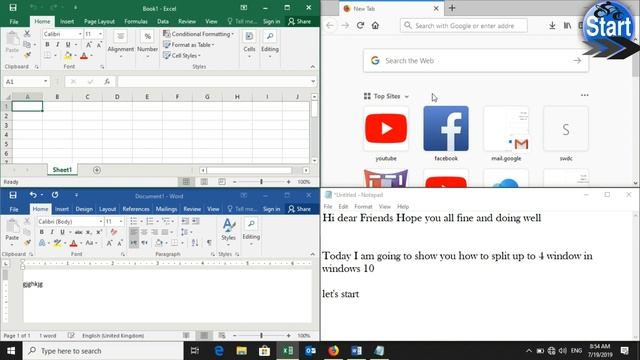Expand the Top Sites section dropdown
The image size is (640, 360).
click(407, 96)
